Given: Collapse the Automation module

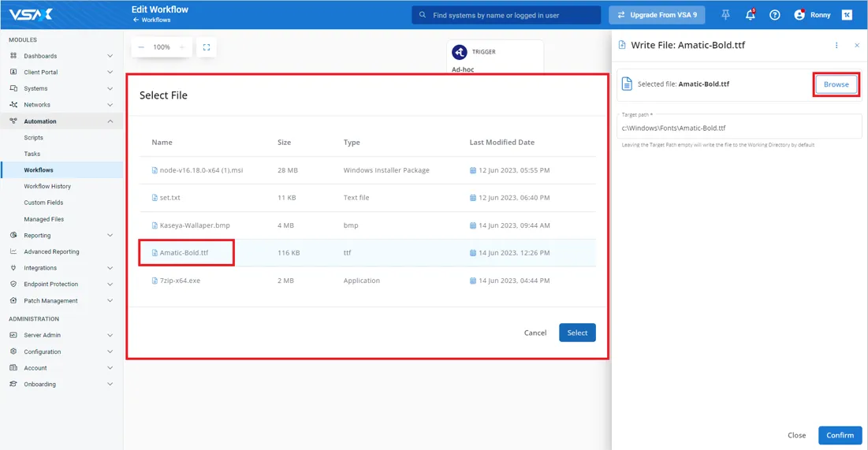Looking at the screenshot, I should pyautogui.click(x=110, y=121).
